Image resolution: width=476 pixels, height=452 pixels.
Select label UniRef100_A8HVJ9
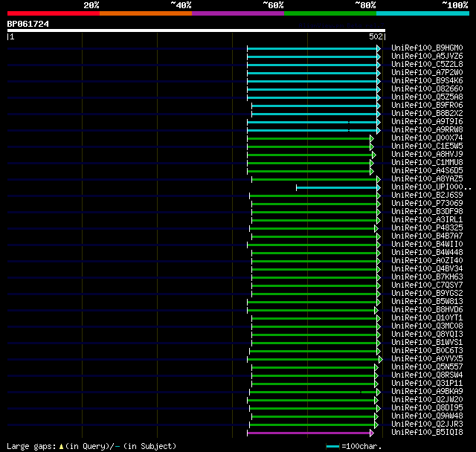click(427, 155)
